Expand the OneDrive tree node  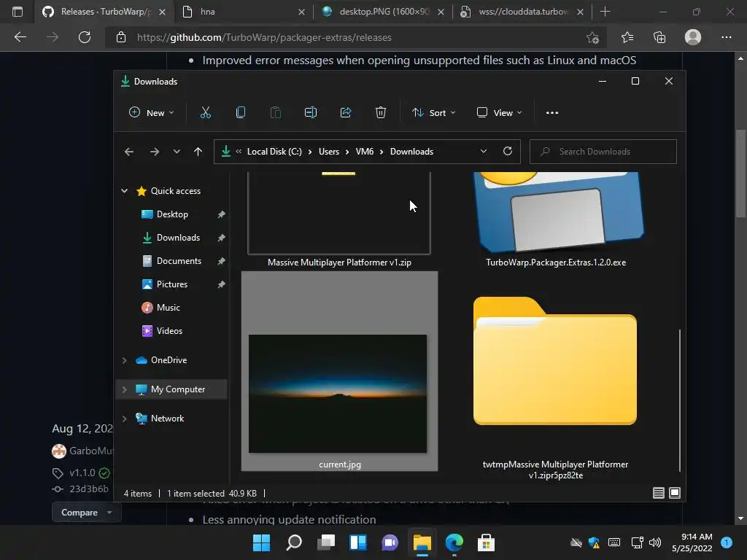(124, 360)
